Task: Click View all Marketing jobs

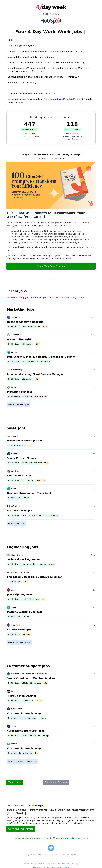Action: (x=18, y=405)
